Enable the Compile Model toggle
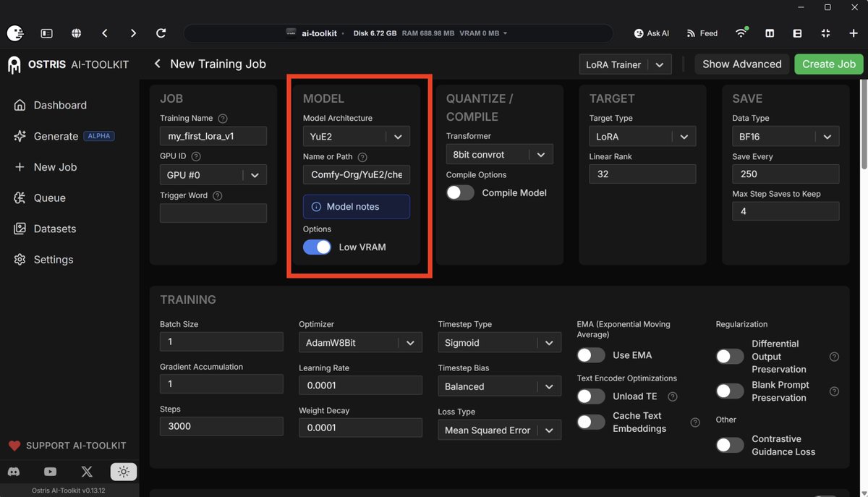This screenshot has width=868, height=497. pyautogui.click(x=460, y=192)
